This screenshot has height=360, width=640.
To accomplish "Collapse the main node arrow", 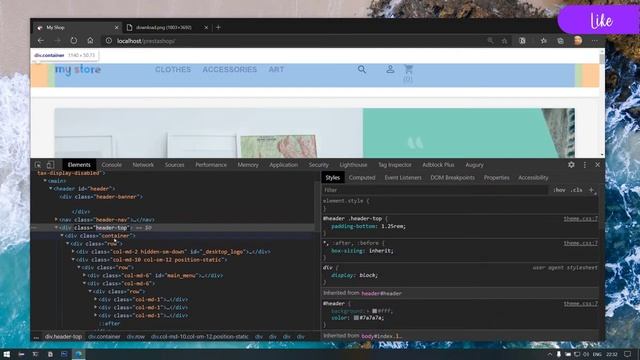I will click(x=45, y=181).
